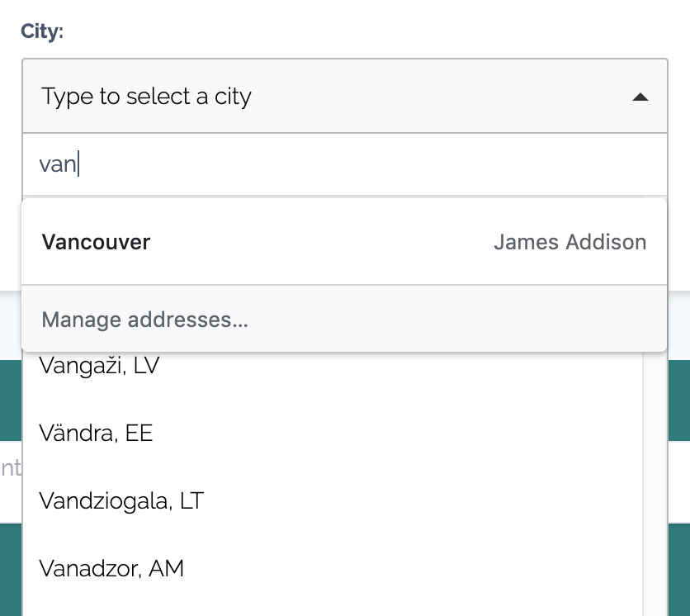The image size is (690, 616).
Task: Click the Type to select a city header
Action: pyautogui.click(x=146, y=97)
